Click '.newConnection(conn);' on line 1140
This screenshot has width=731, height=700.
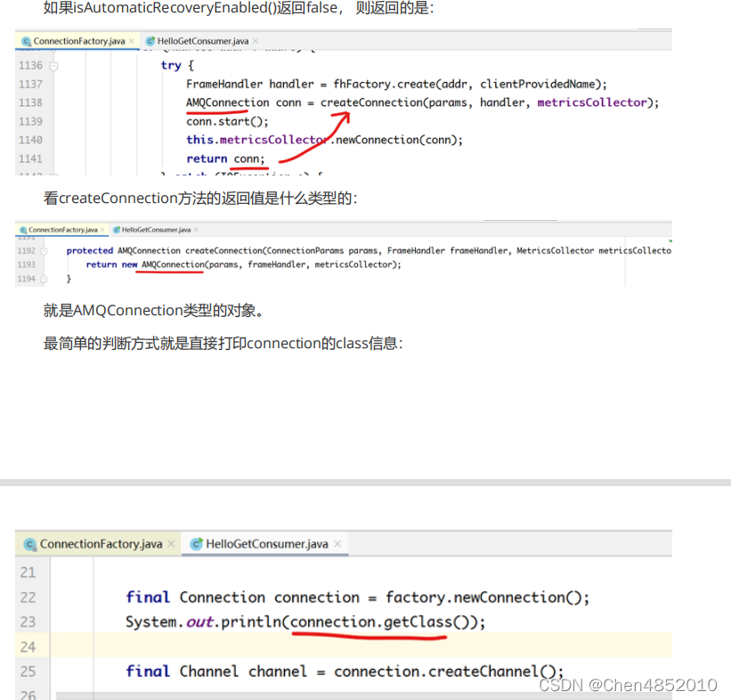396,140
